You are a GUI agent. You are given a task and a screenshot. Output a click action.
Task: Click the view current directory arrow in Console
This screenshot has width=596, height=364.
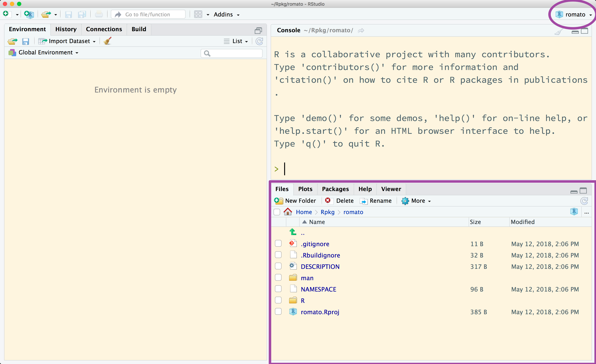pyautogui.click(x=361, y=30)
